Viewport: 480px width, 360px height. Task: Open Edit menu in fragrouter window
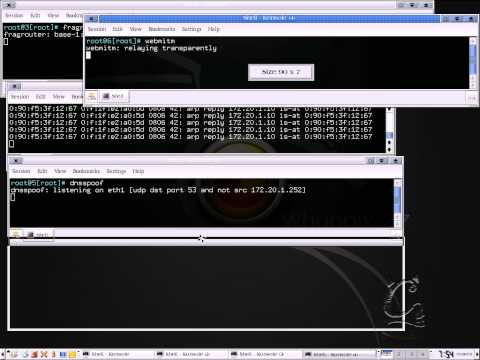[x=35, y=15]
